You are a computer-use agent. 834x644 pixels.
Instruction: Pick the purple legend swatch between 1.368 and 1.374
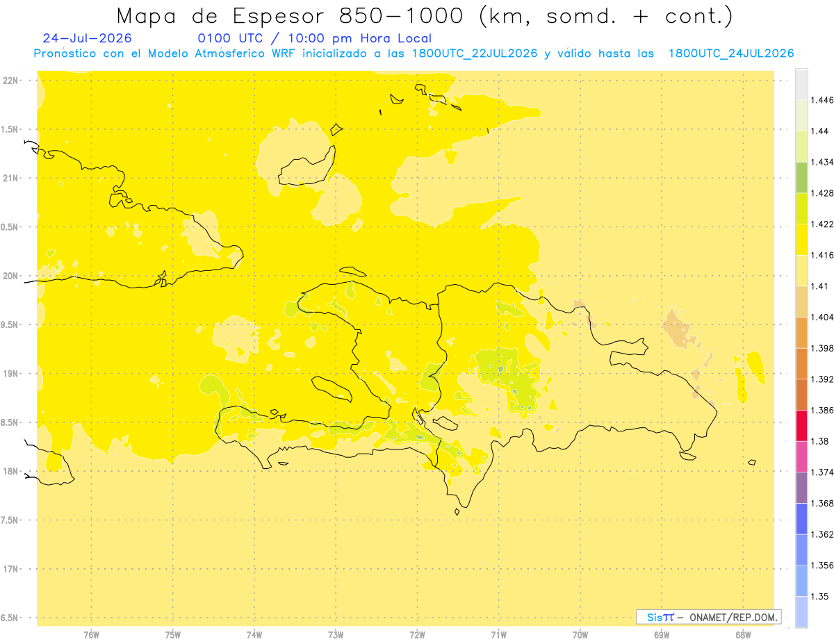click(x=801, y=488)
